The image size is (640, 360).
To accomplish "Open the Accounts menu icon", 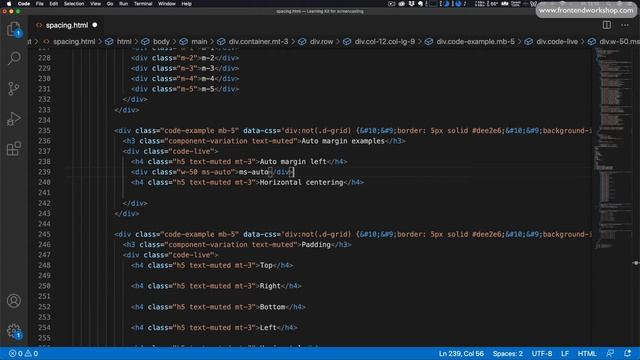I will coord(14,301).
